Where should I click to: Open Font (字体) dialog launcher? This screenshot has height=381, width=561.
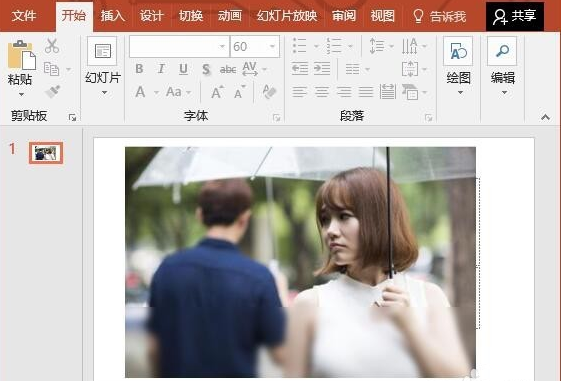pyautogui.click(x=276, y=117)
